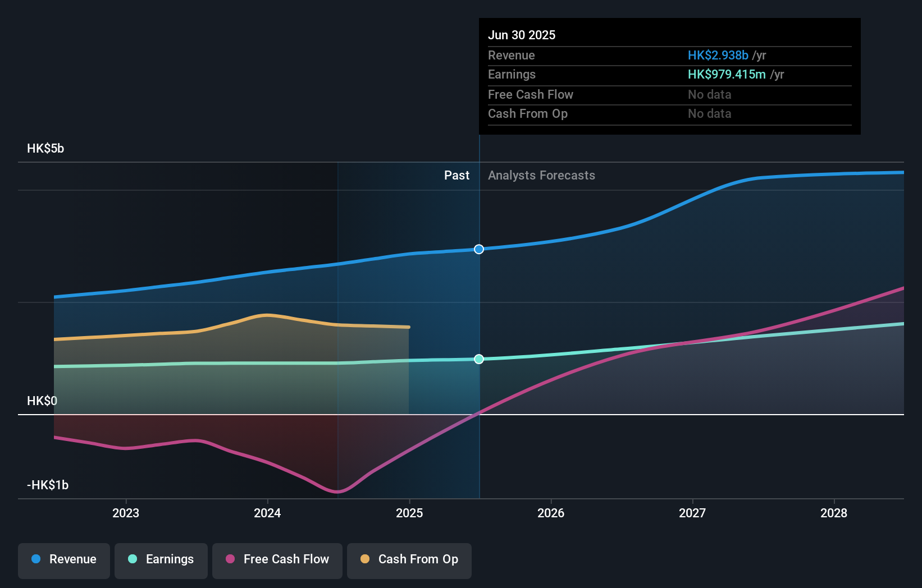Select the blue Revenue data point marker
This screenshot has height=588, width=922.
pyautogui.click(x=478, y=249)
